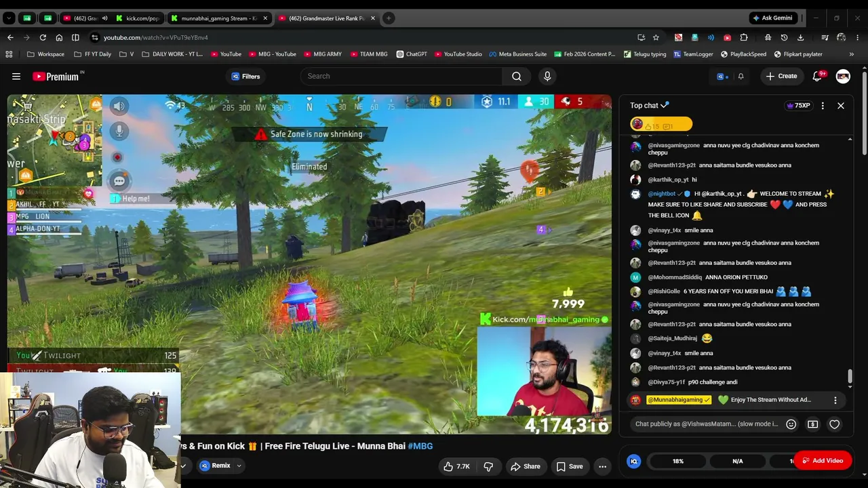868x488 pixels.
Task: Open the FF YT Daily bookmark folder
Action: point(92,54)
